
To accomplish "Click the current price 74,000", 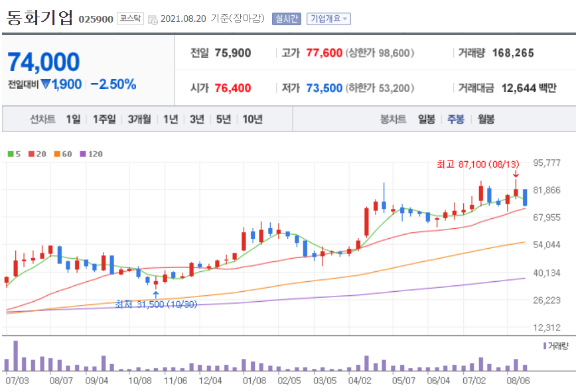I will click(x=43, y=62).
